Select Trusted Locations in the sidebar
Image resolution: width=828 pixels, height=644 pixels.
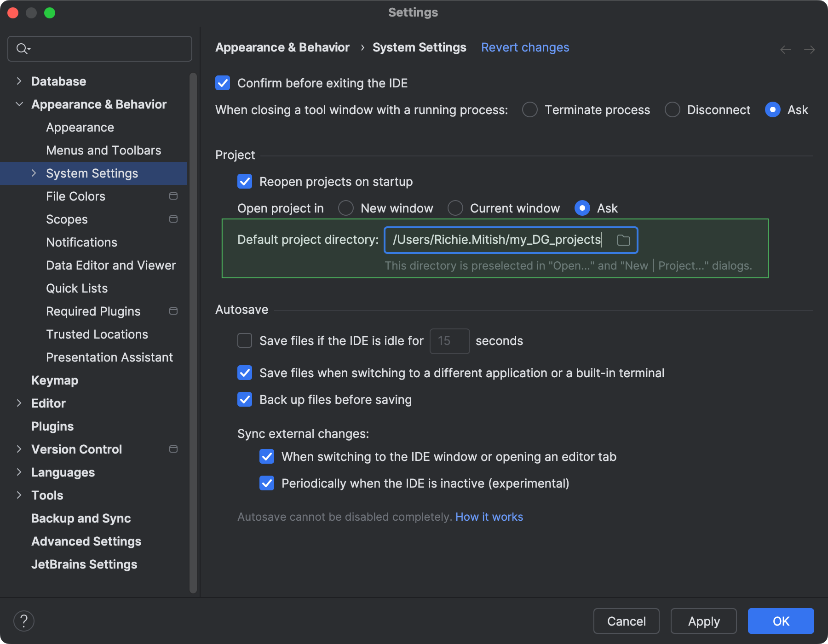point(97,334)
